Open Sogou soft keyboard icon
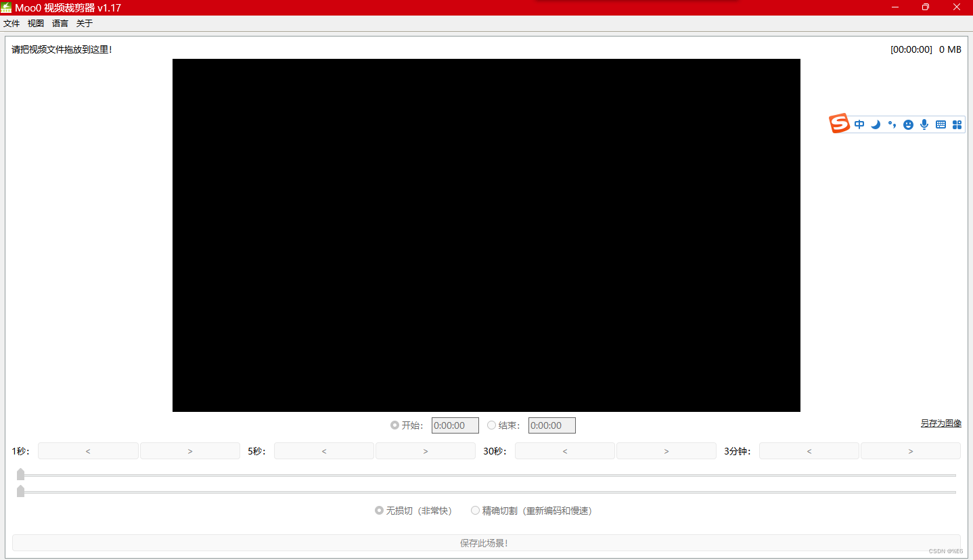Viewport: 973px width, 560px height. point(941,124)
